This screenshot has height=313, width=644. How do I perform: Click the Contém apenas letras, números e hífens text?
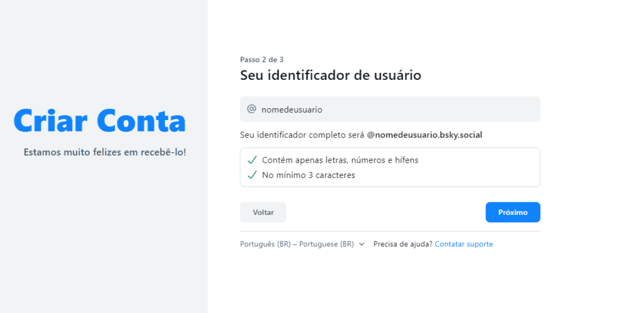pos(340,160)
